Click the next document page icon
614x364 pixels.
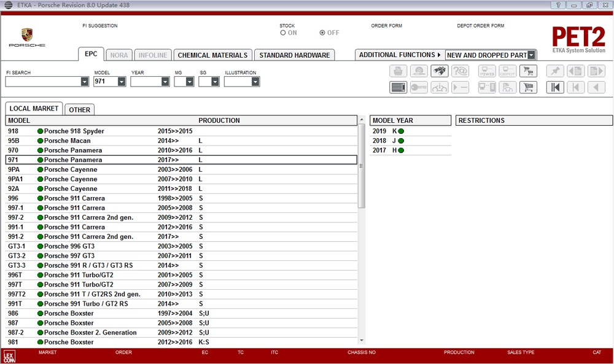(596, 71)
